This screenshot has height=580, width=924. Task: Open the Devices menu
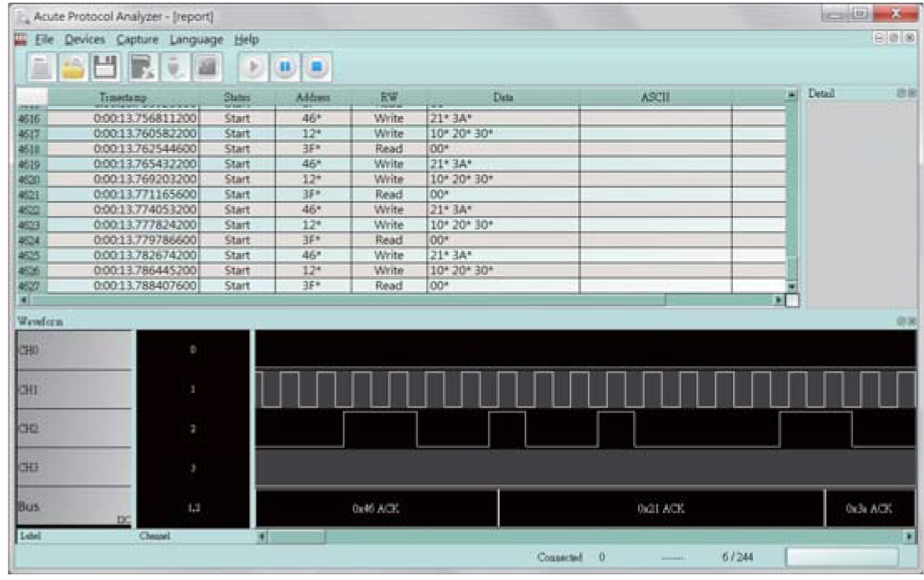[x=85, y=39]
